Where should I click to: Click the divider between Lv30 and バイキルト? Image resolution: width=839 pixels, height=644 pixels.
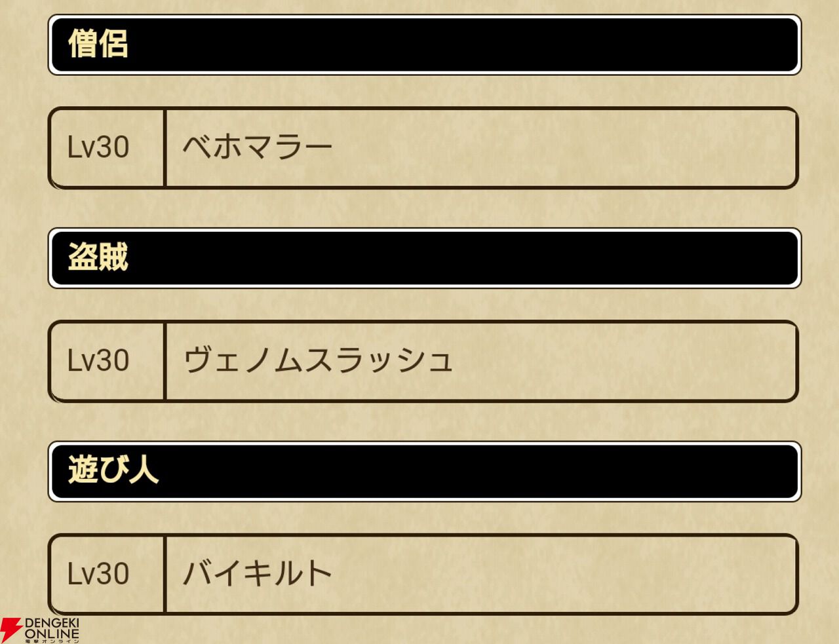pyautogui.click(x=165, y=575)
